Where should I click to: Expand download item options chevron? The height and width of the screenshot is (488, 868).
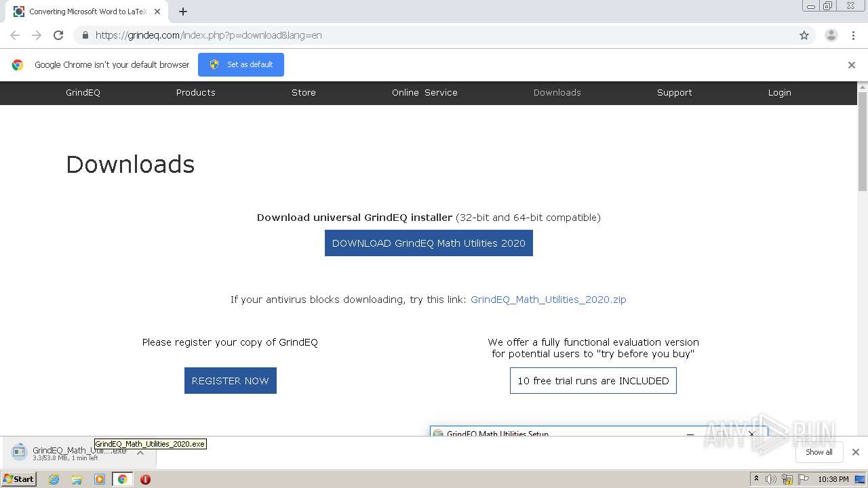tap(140, 453)
